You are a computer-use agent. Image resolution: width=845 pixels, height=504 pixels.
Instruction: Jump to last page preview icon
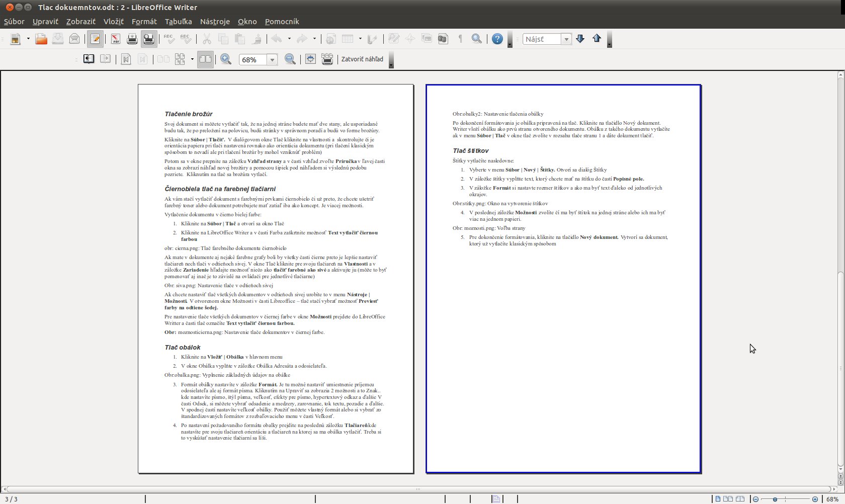click(143, 59)
